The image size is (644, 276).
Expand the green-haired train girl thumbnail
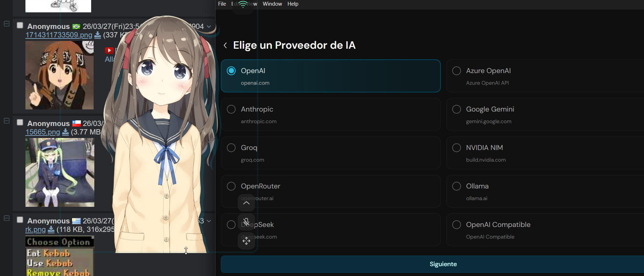coord(60,172)
